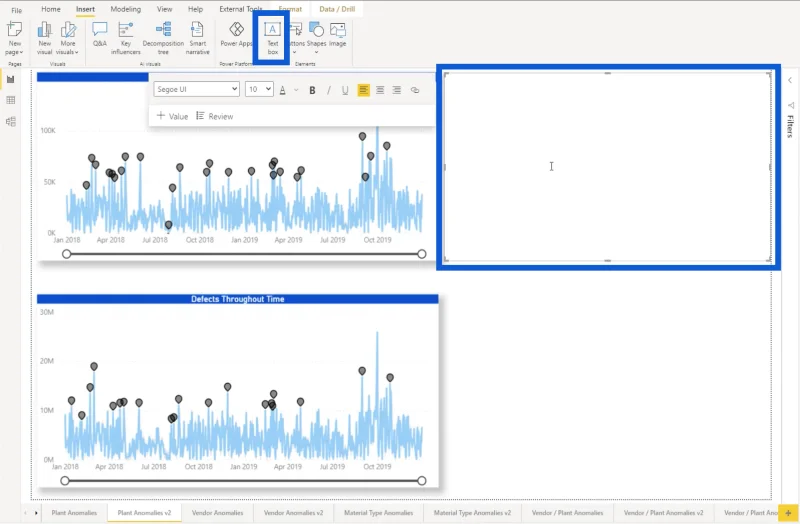The height and width of the screenshot is (524, 800).
Task: Open the File menu
Action: (x=16, y=10)
